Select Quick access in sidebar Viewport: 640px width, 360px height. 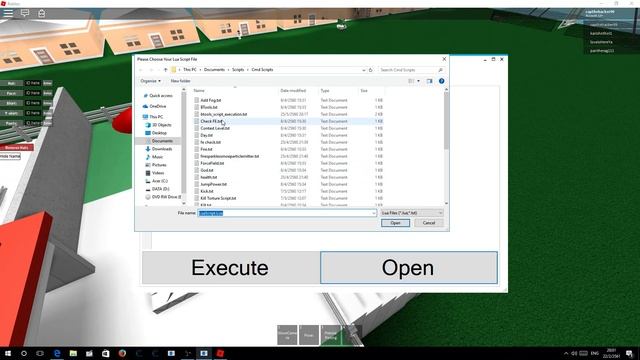pyautogui.click(x=161, y=96)
